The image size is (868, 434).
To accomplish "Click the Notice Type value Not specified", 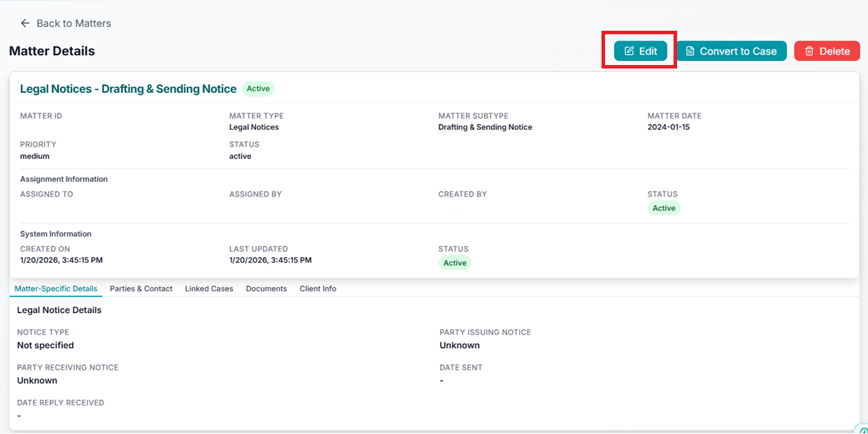I will click(x=45, y=345).
